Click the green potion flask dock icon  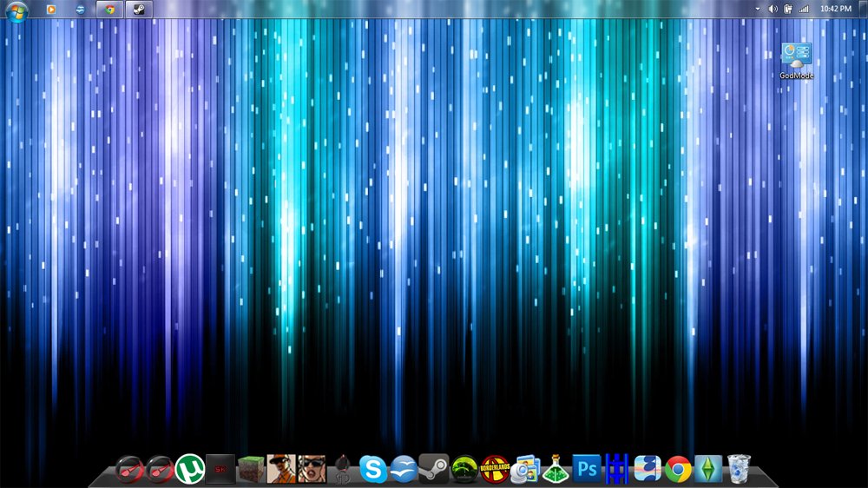[556, 469]
